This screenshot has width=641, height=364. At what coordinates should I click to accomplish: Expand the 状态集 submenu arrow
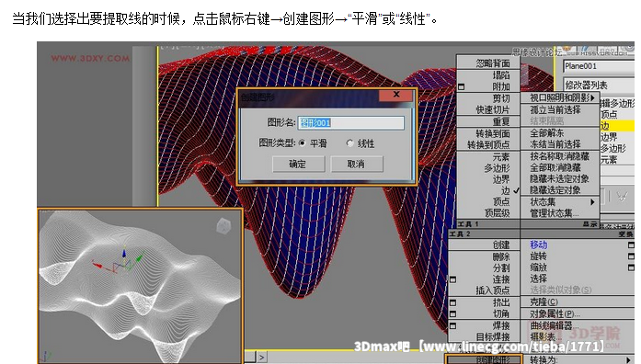(592, 202)
